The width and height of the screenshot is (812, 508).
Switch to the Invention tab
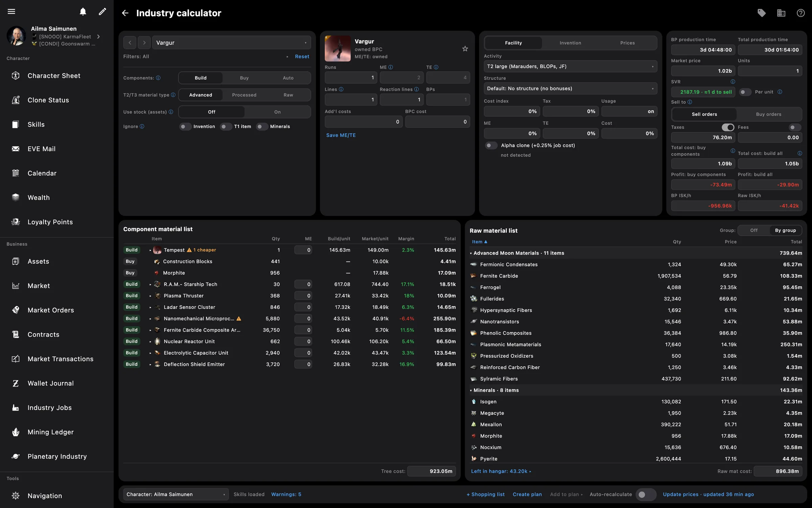pyautogui.click(x=570, y=43)
